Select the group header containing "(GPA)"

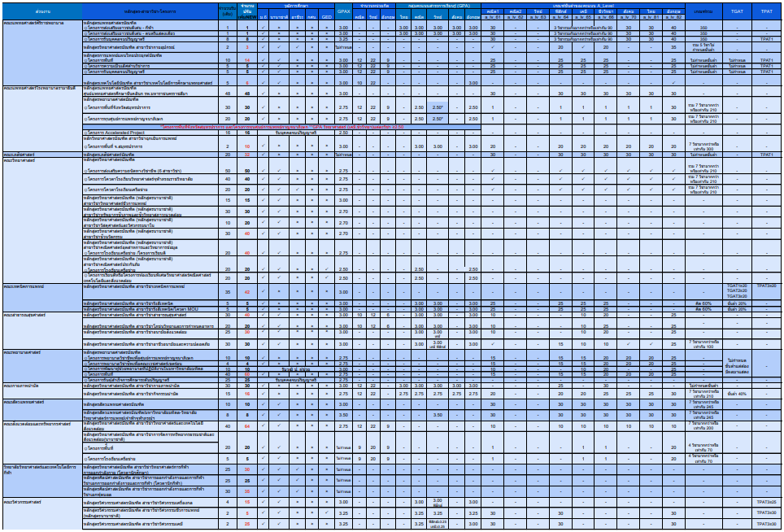tap(438, 6)
